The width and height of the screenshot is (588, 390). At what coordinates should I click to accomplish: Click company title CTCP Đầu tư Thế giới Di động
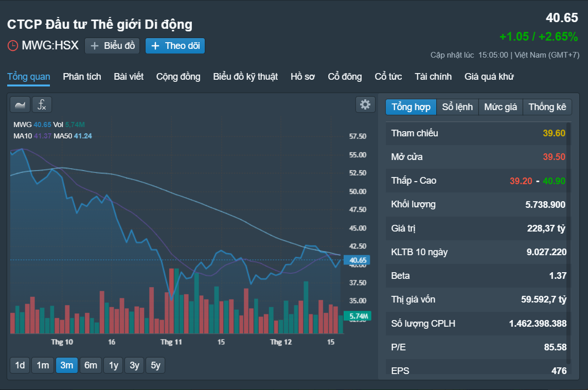point(100,24)
